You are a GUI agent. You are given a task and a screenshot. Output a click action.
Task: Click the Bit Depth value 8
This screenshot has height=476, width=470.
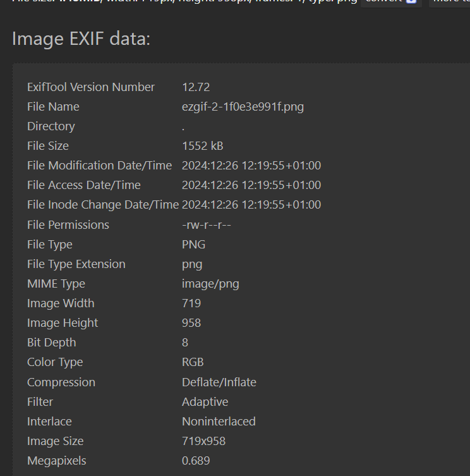[186, 343]
